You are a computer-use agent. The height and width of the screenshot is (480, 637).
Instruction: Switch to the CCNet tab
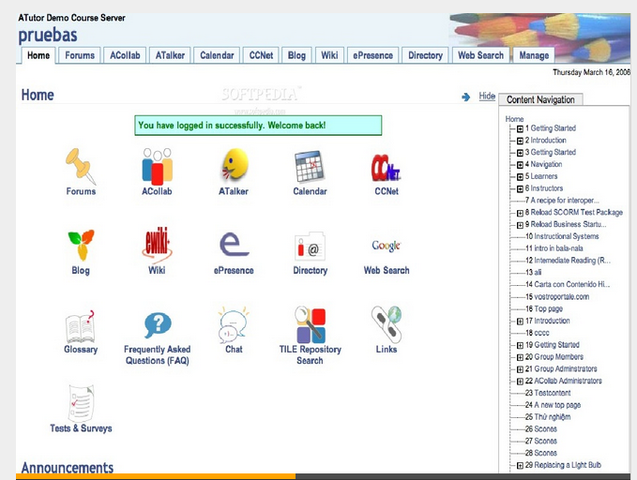tap(261, 56)
